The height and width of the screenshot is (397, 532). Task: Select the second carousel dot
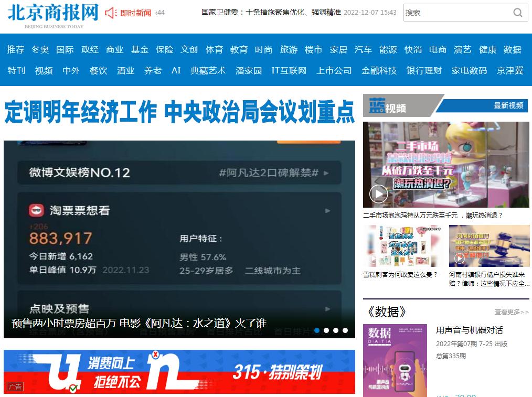[x=326, y=330]
